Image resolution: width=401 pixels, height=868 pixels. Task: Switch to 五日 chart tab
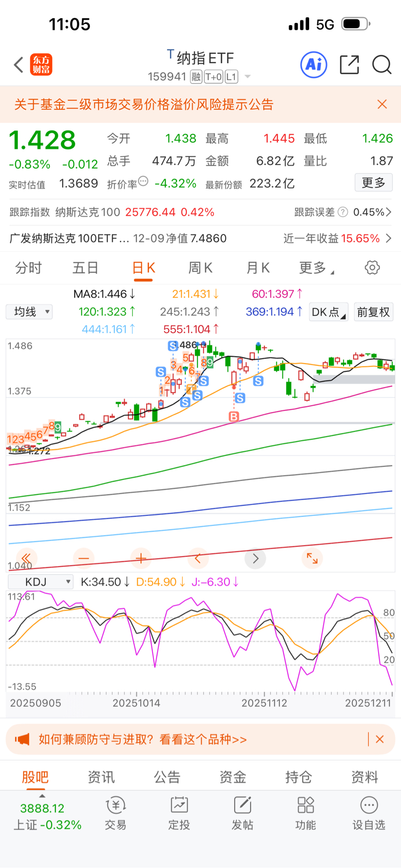[x=86, y=268]
